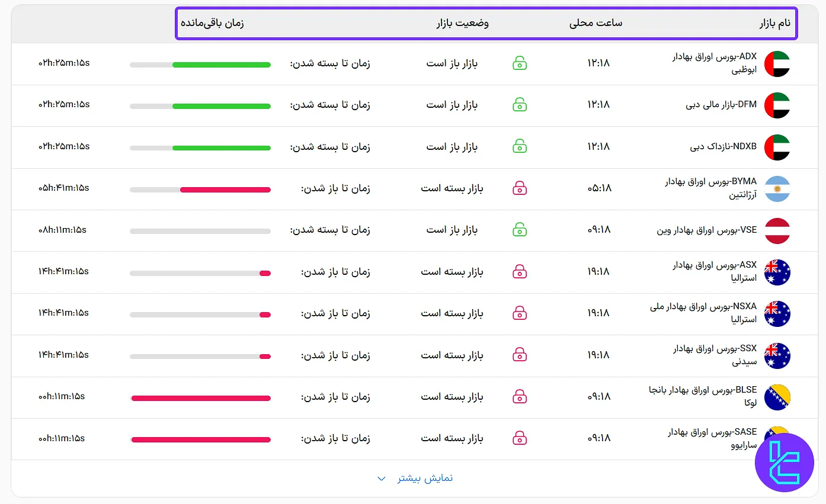The height and width of the screenshot is (504, 826).
Task: Click the green open-lock icon for DFM Dubai
Action: tap(520, 105)
